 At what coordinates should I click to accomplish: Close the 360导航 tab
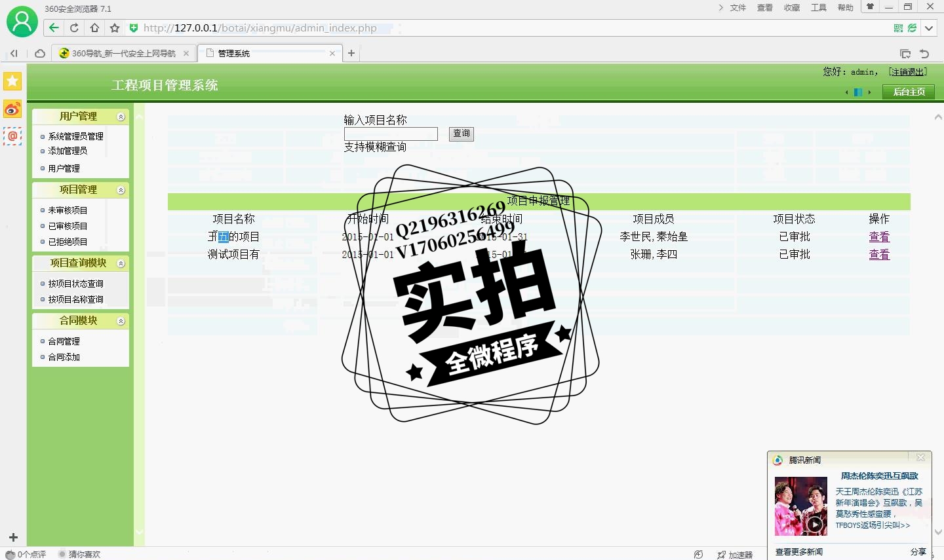(186, 54)
